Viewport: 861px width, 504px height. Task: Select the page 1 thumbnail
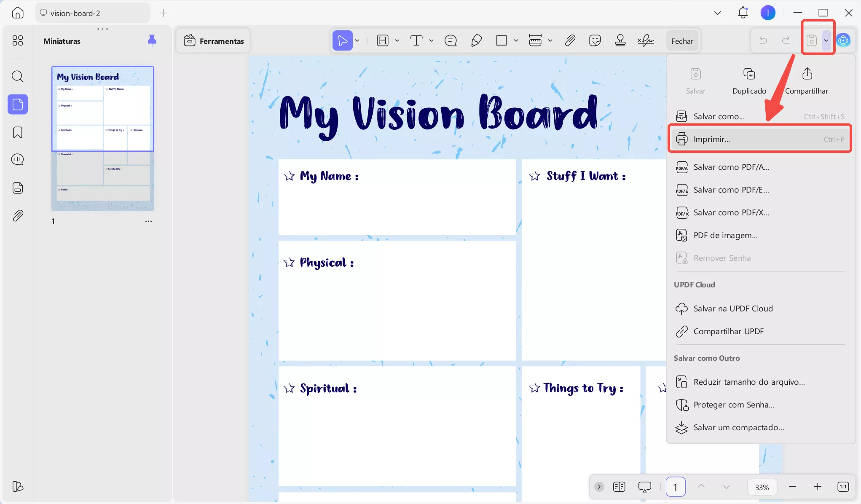pyautogui.click(x=102, y=138)
